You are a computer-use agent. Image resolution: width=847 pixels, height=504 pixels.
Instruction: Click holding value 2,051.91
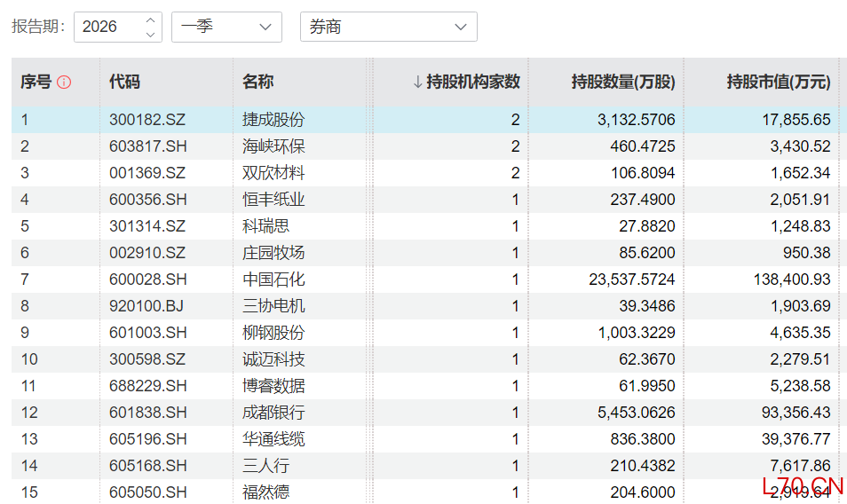coord(800,200)
